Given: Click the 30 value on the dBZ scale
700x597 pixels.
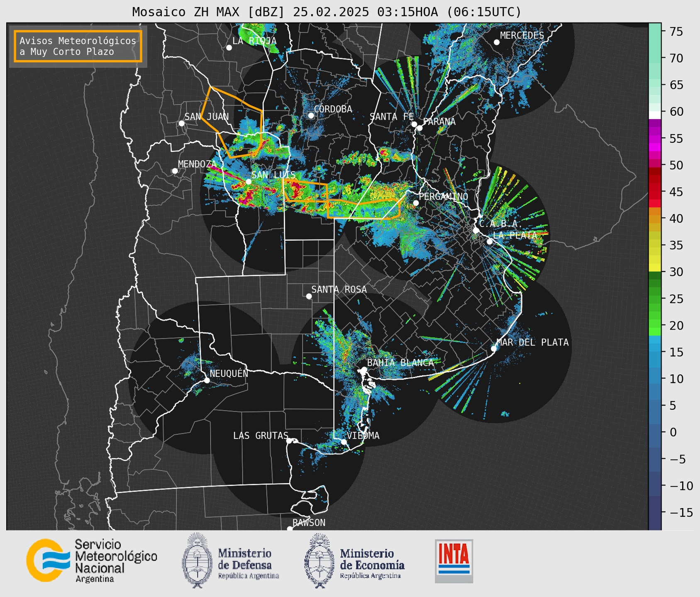Looking at the screenshot, I should point(676,272).
